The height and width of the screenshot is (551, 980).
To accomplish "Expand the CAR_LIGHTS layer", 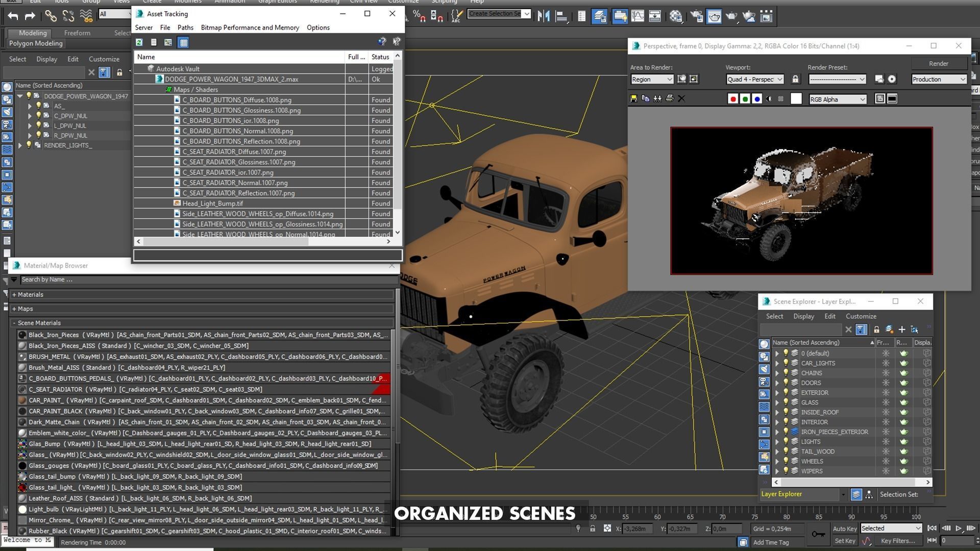I will click(x=777, y=363).
